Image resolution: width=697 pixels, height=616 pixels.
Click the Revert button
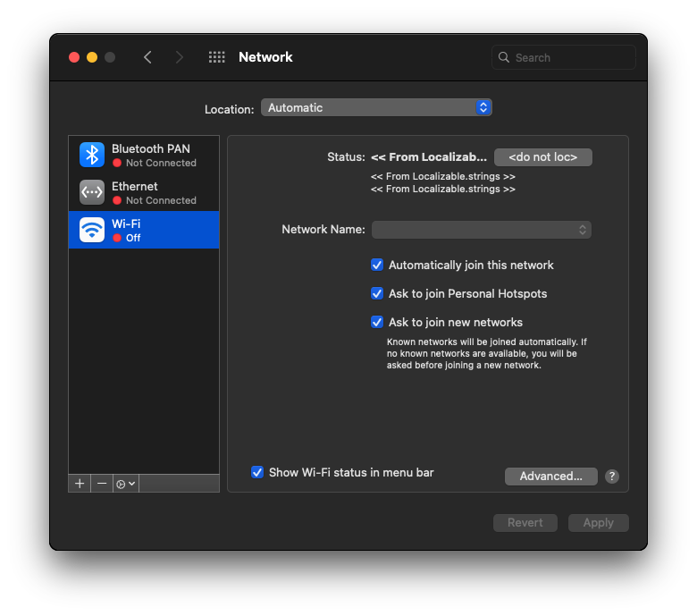(x=525, y=523)
